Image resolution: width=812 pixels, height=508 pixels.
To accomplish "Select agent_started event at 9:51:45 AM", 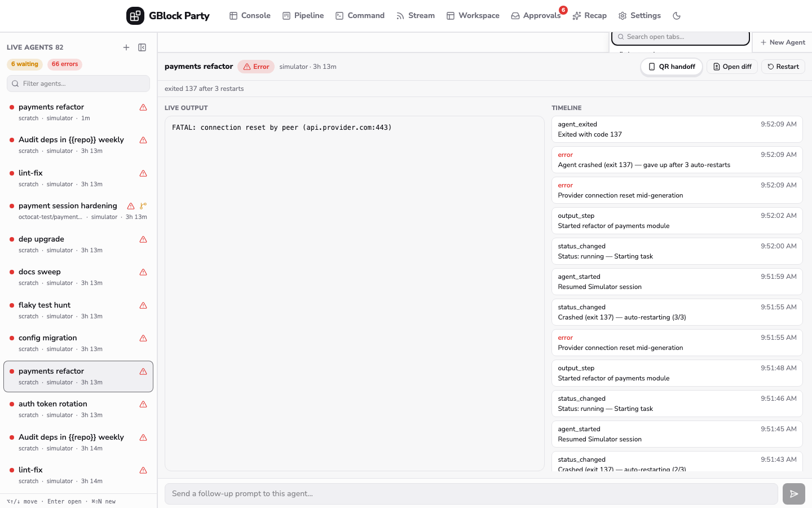I will click(x=677, y=434).
